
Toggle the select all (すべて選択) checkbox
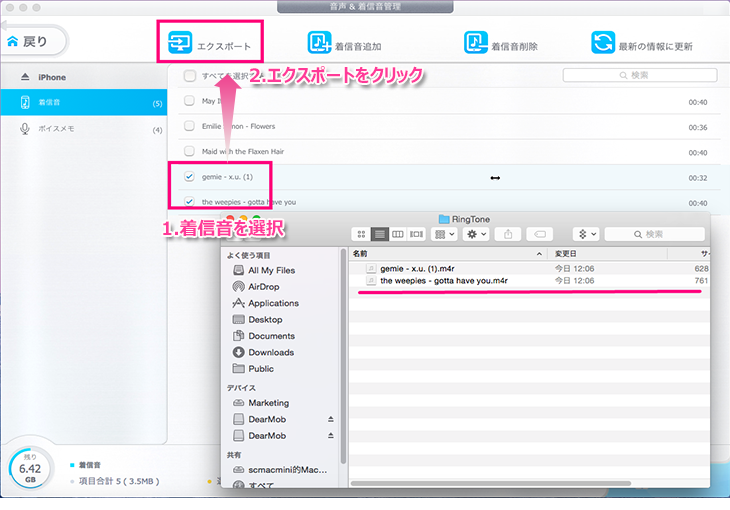coord(189,75)
